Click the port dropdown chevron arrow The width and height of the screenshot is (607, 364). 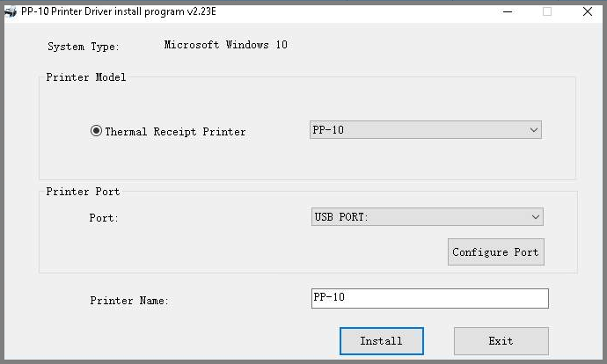click(x=535, y=217)
